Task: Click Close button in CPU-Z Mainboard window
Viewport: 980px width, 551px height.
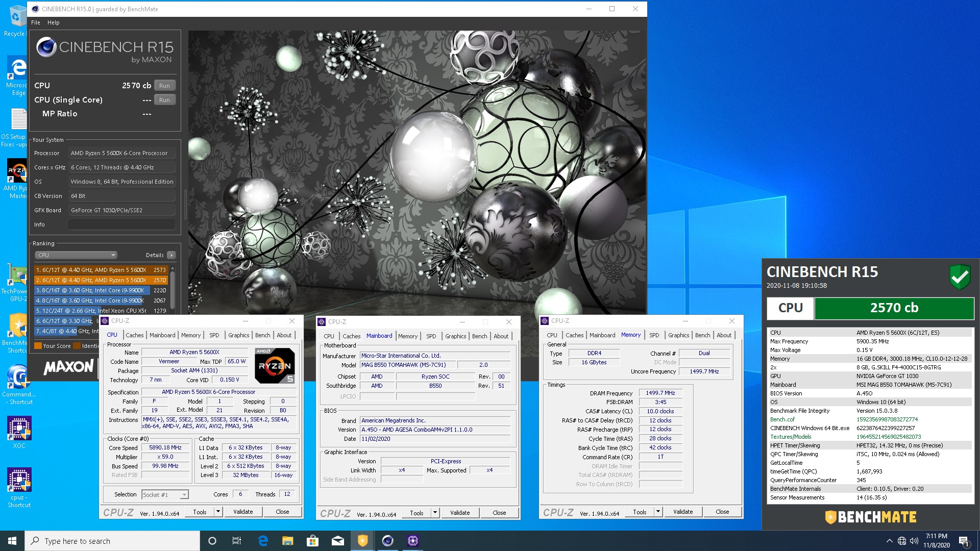Action: tap(500, 513)
